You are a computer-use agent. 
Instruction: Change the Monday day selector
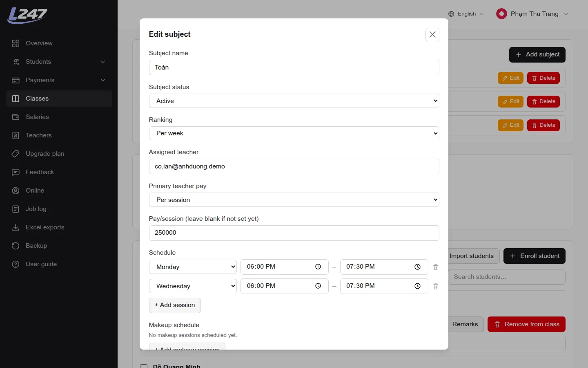point(193,267)
